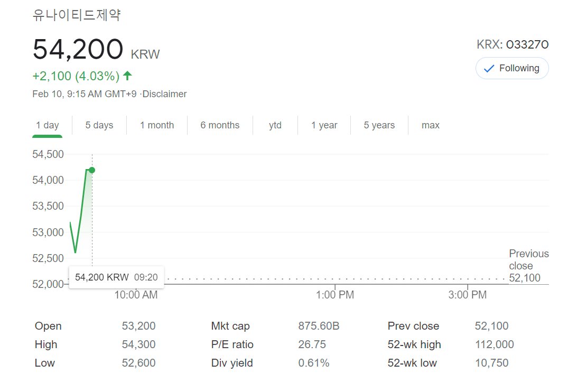Click the checkmark icon in Following
The height and width of the screenshot is (392, 577).
coord(489,69)
